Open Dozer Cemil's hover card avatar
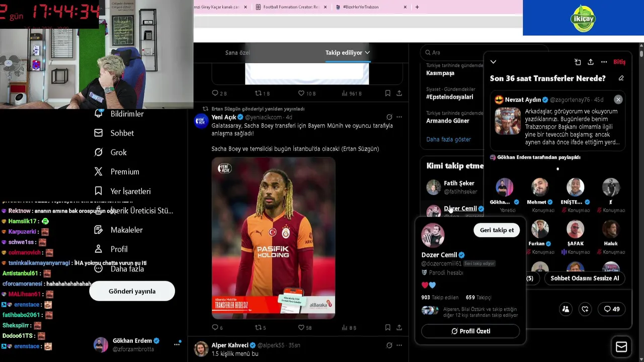The image size is (644, 362). 433,234
